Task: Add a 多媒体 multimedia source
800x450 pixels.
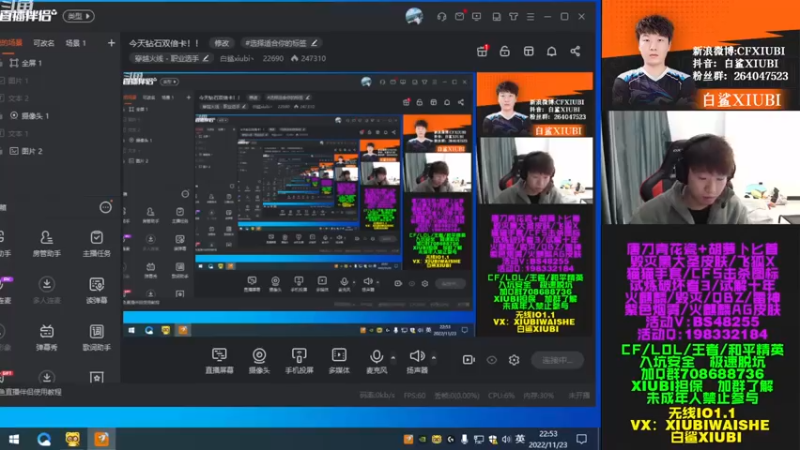Action: (339, 360)
